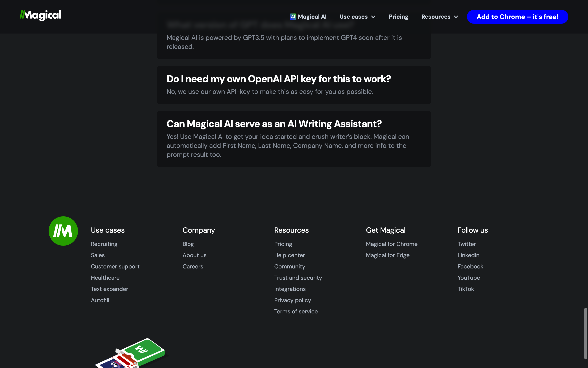The height and width of the screenshot is (368, 588).
Task: Open the Autofill link in footer
Action: [x=100, y=300]
